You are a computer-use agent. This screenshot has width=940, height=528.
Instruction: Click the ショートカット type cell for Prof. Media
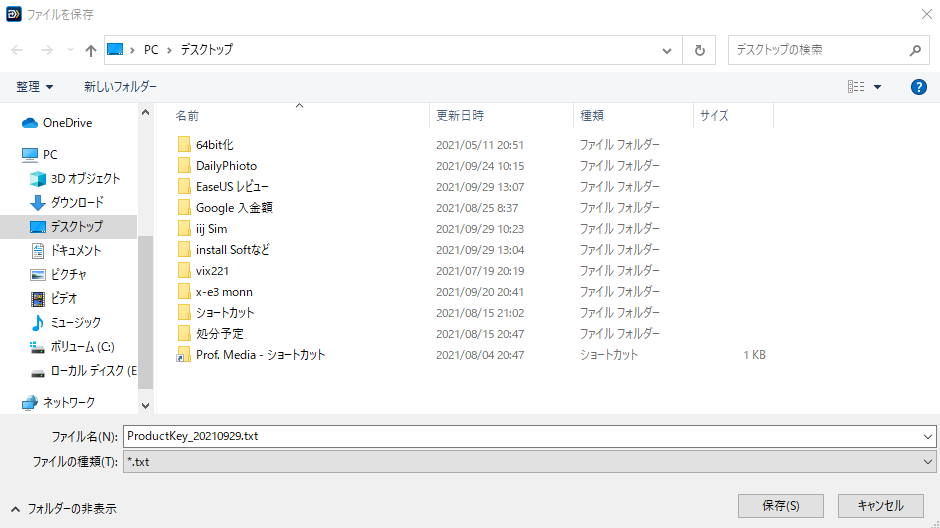coord(608,355)
